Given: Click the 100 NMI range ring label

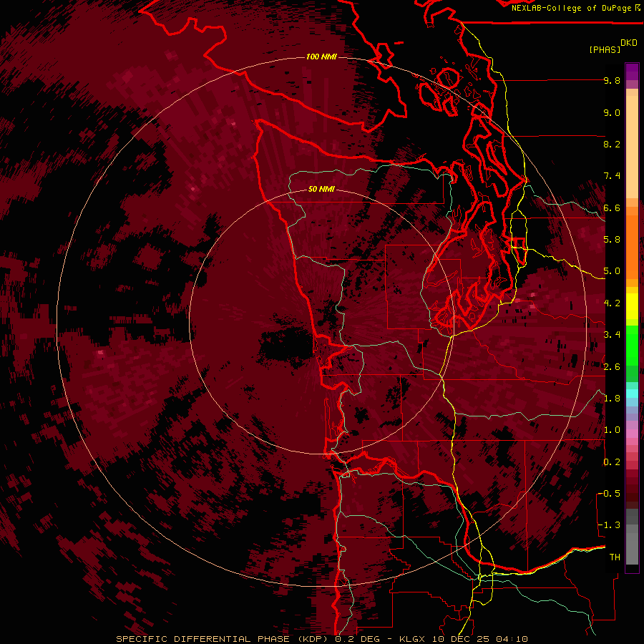Looking at the screenshot, I should 321,57.
